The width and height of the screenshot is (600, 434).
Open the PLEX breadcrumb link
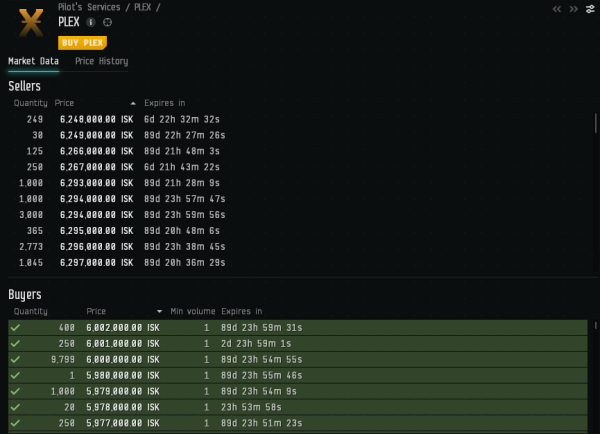143,7
